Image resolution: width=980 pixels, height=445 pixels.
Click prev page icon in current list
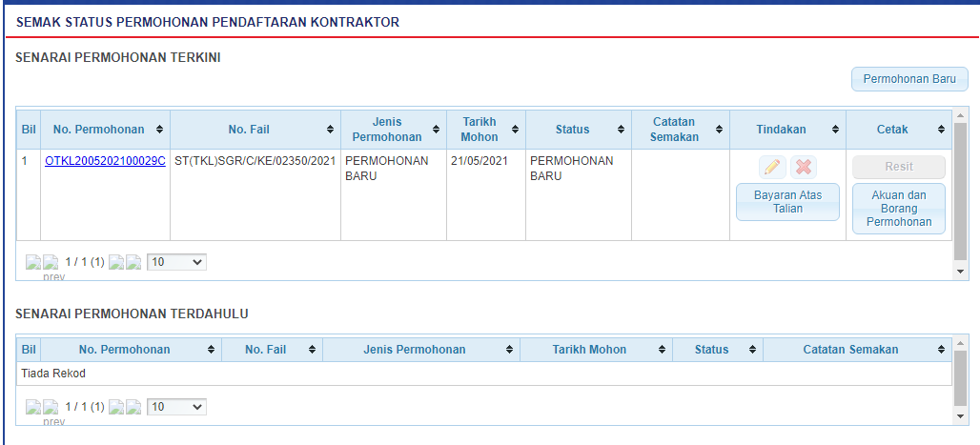pyautogui.click(x=51, y=262)
